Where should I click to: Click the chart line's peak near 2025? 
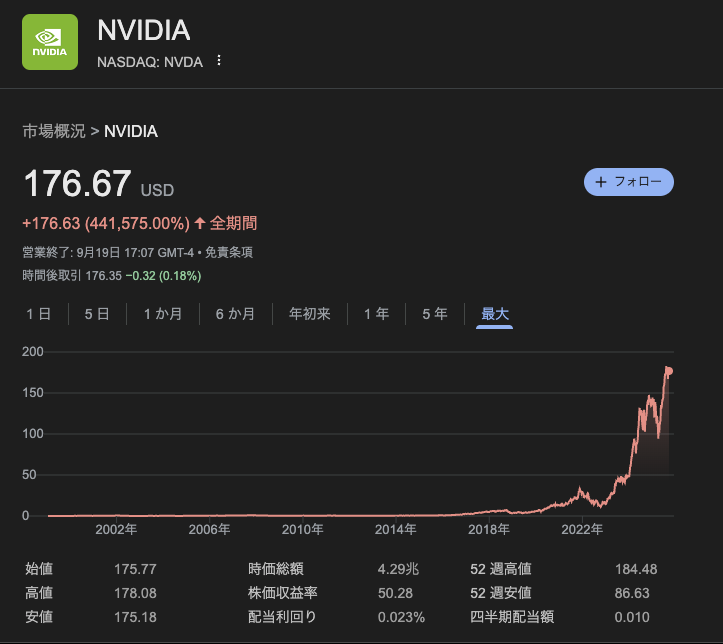coord(668,369)
